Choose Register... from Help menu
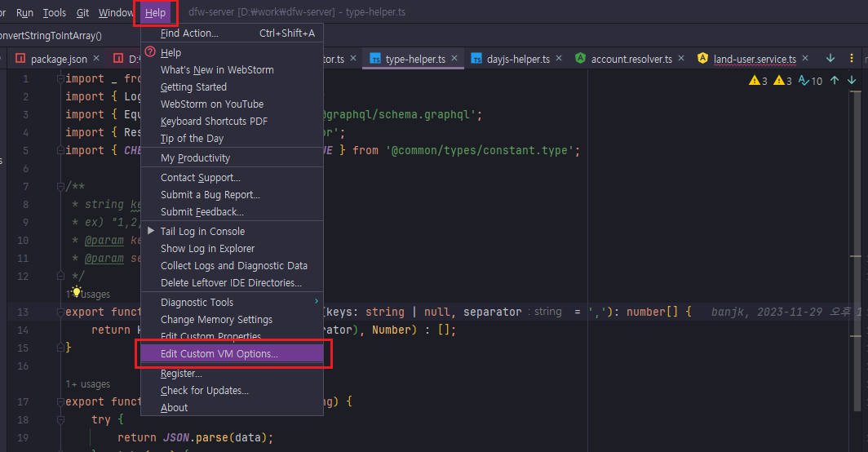The width and height of the screenshot is (868, 452). [232, 374]
